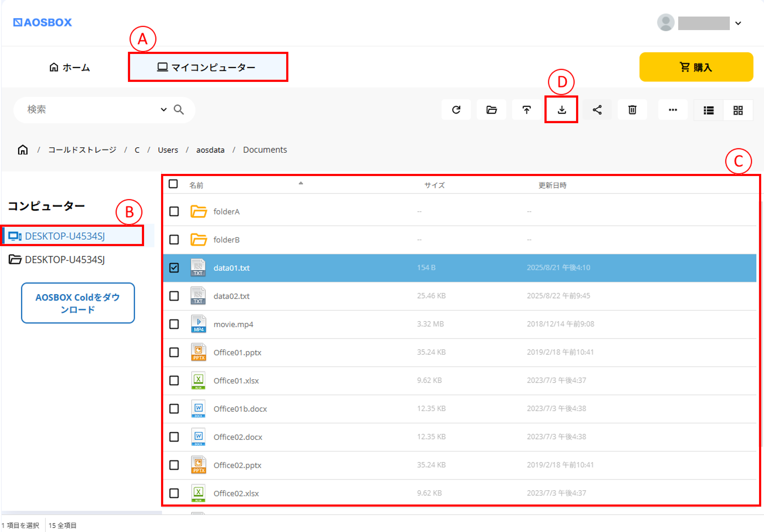
Task: Click the refresh icon in toolbar
Action: (x=456, y=110)
